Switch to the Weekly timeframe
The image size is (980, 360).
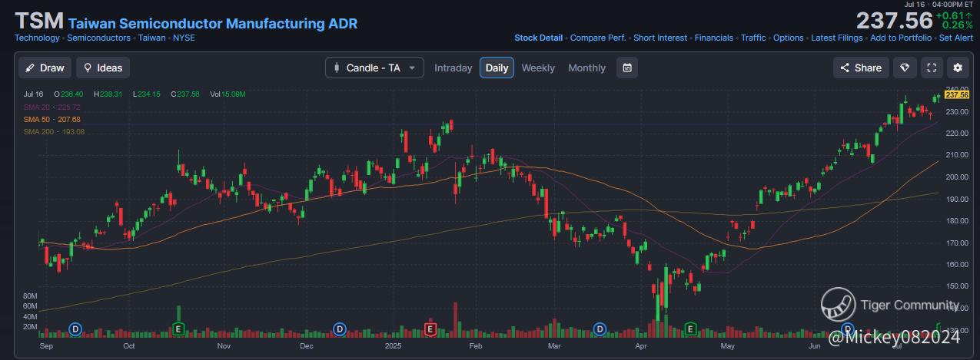tap(538, 68)
